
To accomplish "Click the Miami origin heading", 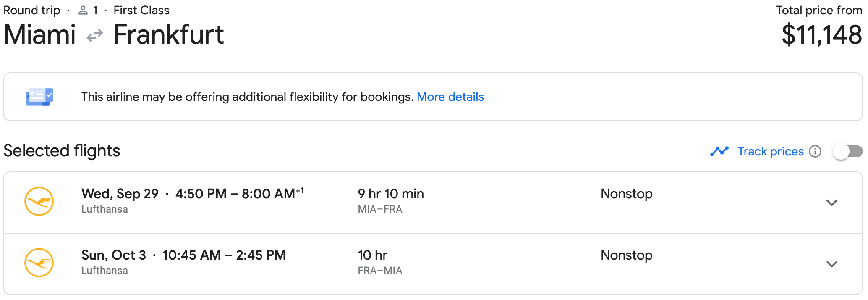I will [40, 34].
